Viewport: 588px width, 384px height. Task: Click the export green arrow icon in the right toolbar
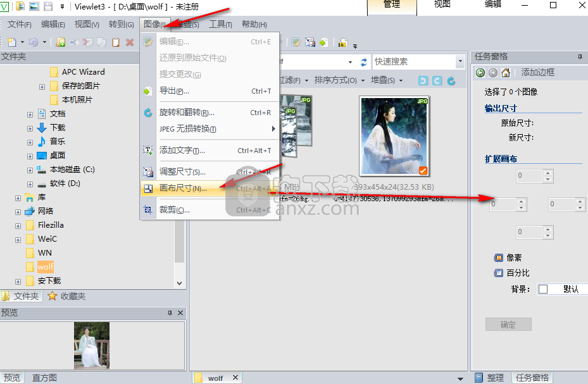coord(323,42)
